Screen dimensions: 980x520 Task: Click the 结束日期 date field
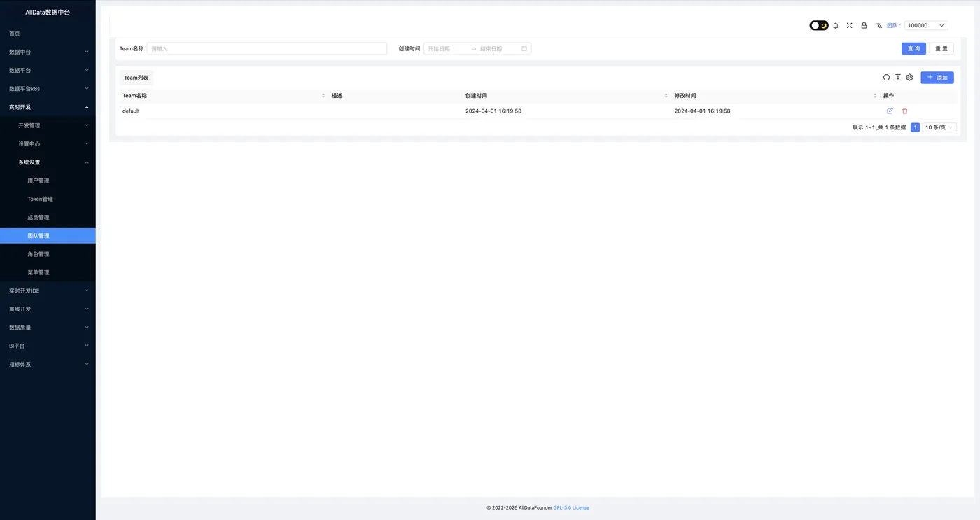(498, 48)
